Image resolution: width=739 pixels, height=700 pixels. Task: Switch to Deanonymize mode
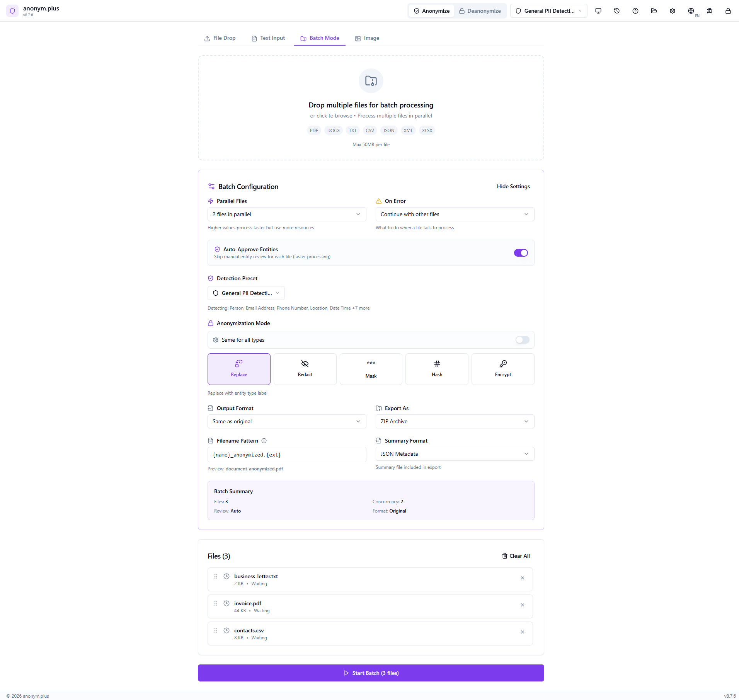click(480, 10)
